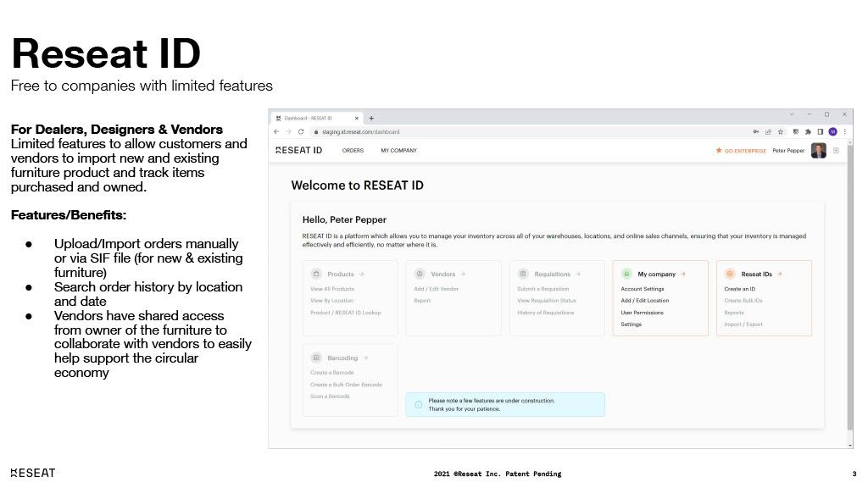This screenshot has height=488, width=868.
Task: Click the Barcoding card icon
Action: coord(316,358)
